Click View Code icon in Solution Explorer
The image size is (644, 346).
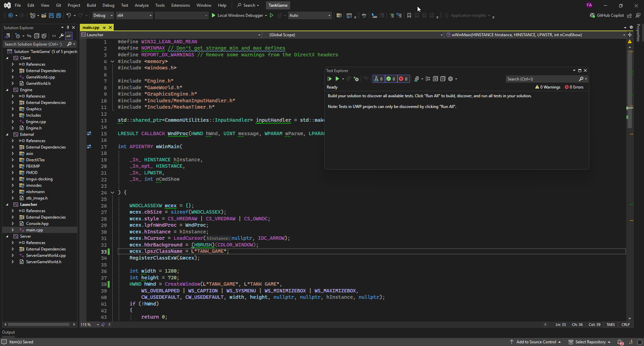pyautogui.click(x=54, y=36)
